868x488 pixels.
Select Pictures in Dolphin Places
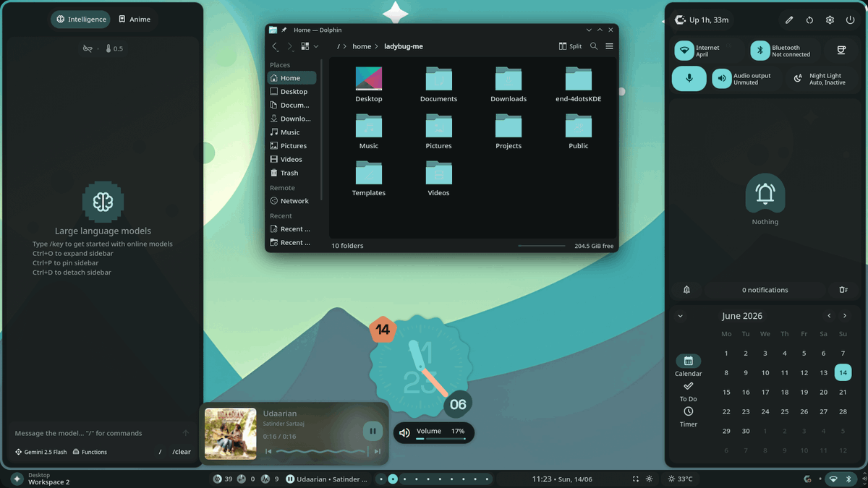coord(292,146)
